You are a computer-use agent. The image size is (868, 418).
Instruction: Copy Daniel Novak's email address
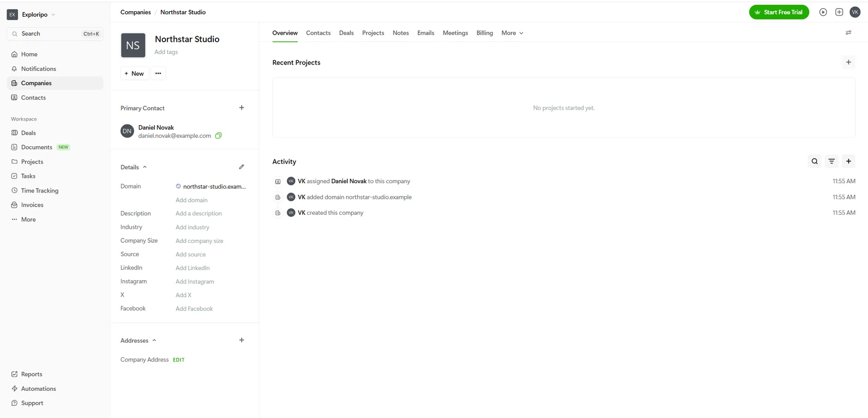tap(218, 136)
